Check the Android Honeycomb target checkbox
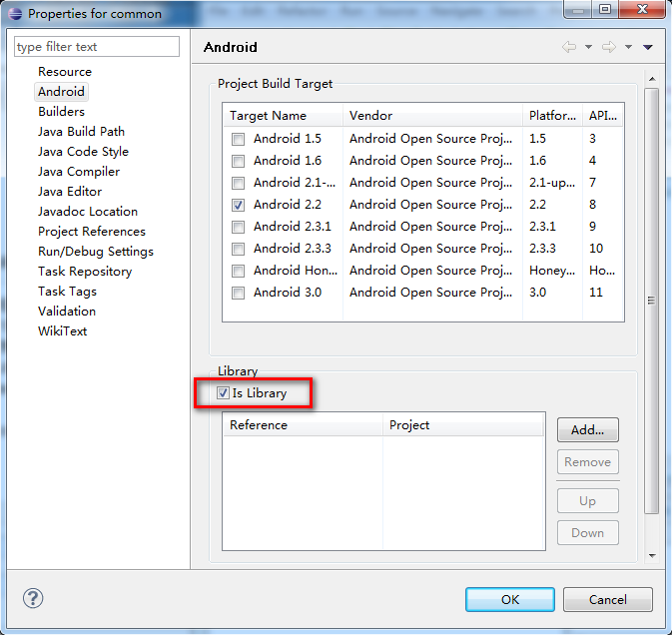The height and width of the screenshot is (635, 672). 238,271
